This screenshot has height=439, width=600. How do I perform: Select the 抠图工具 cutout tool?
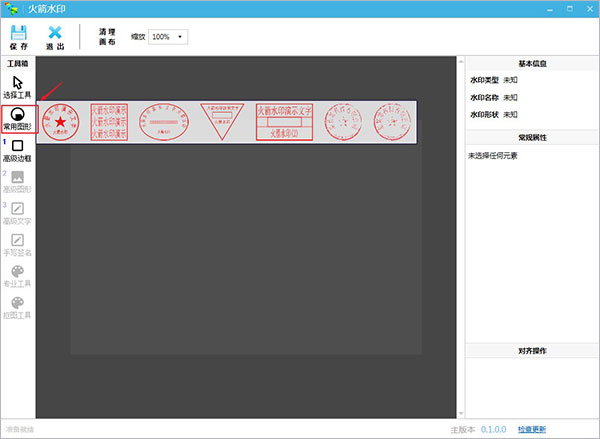pyautogui.click(x=17, y=308)
